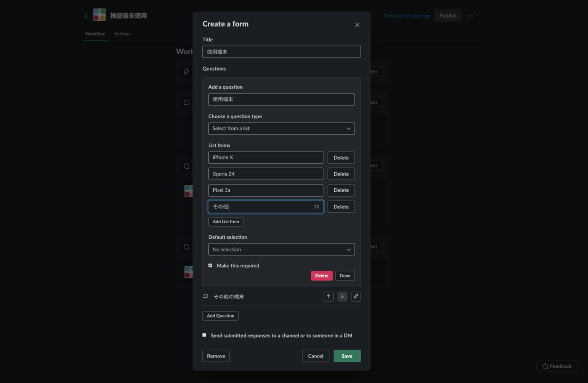Cancel the form dialog

coord(316,356)
